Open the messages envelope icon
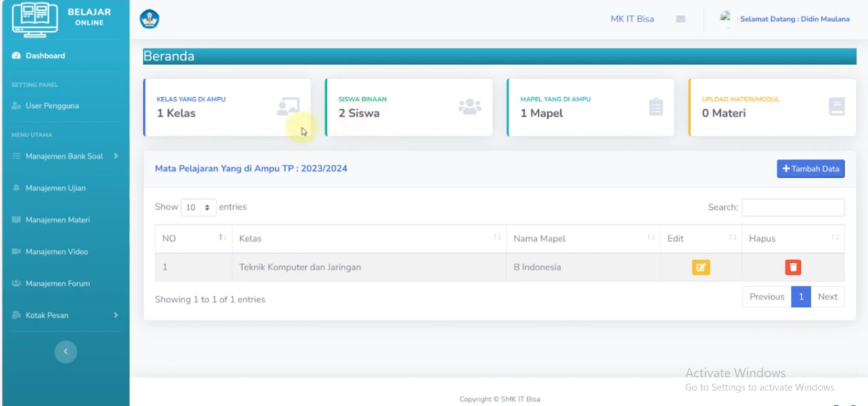 [x=681, y=18]
